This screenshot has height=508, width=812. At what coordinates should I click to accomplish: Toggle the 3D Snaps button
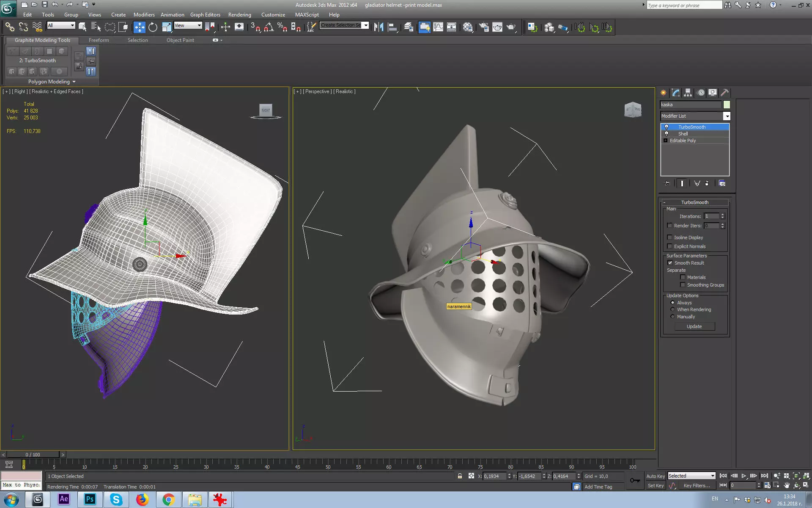tap(255, 28)
